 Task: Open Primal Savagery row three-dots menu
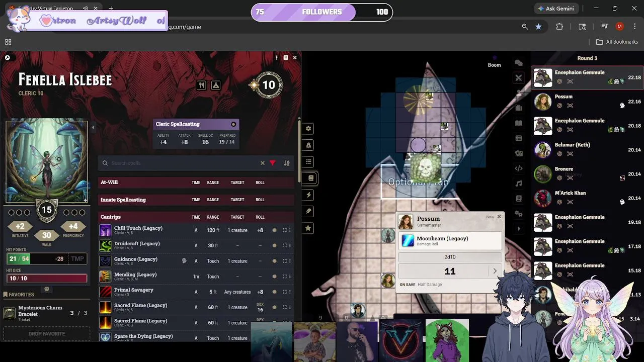[290, 292]
